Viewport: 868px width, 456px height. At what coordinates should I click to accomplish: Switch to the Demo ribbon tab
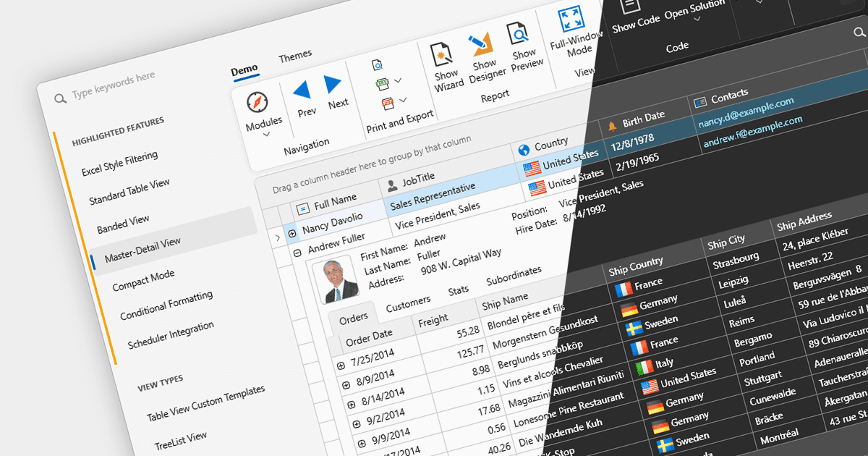[x=244, y=69]
